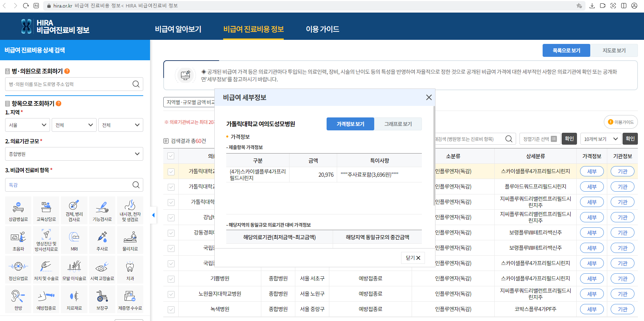Click help icon next to 항목으로 조회하기
The height and width of the screenshot is (321, 644).
tap(59, 103)
